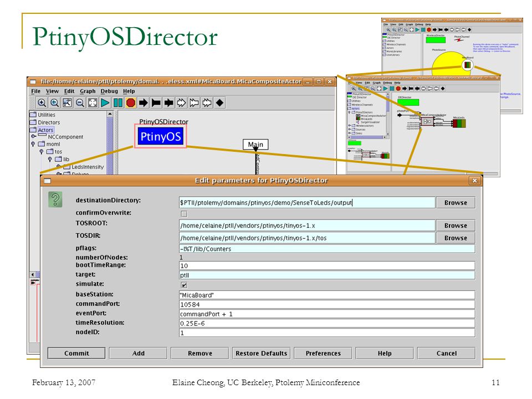Open the File menu in the MicaCompositeActor window
The height and width of the screenshot is (399, 532).
[x=35, y=91]
